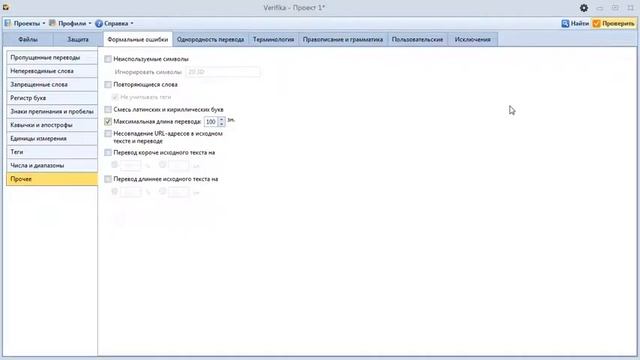Click the Игнорировать символы input field
The width and height of the screenshot is (640, 360).
click(x=222, y=72)
